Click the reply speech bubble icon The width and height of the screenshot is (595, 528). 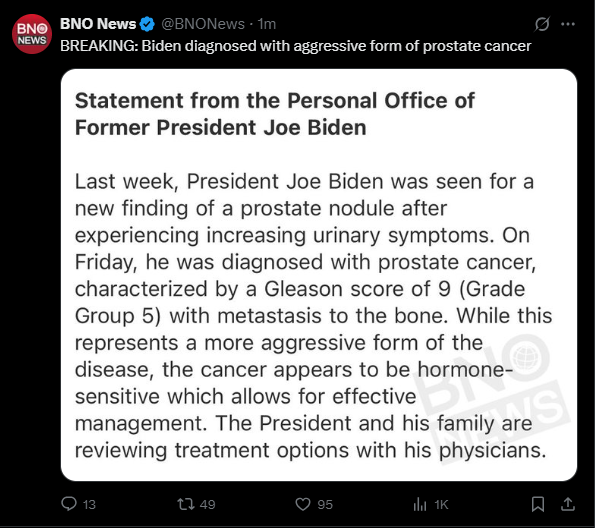pos(69,504)
